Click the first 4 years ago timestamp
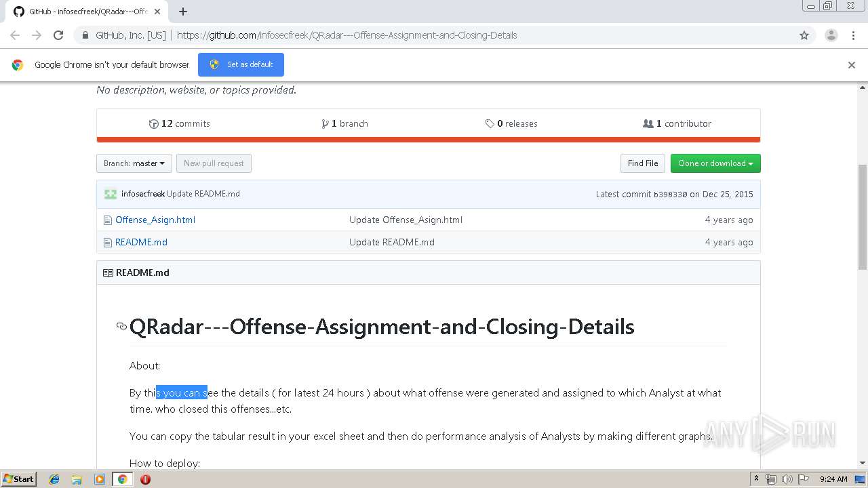The height and width of the screenshot is (488, 868). point(729,220)
